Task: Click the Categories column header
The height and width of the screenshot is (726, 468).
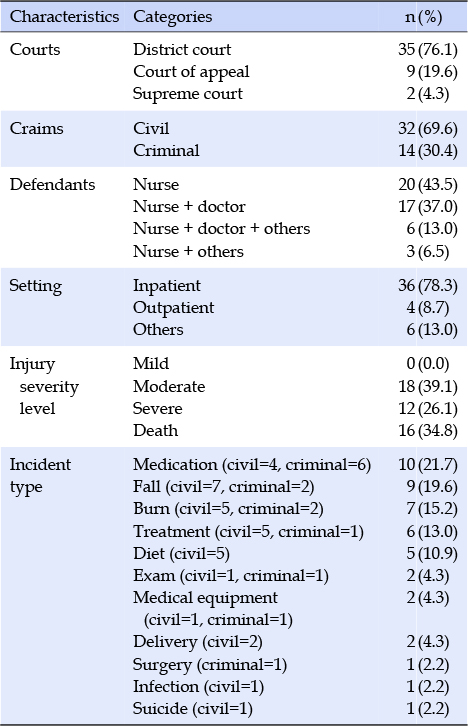Action: [x=172, y=17]
